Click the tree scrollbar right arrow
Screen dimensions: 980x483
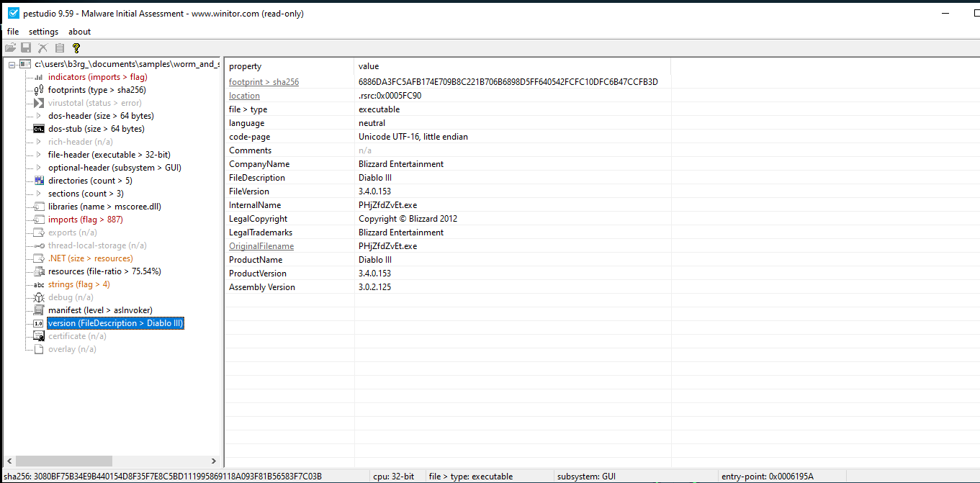[x=213, y=461]
